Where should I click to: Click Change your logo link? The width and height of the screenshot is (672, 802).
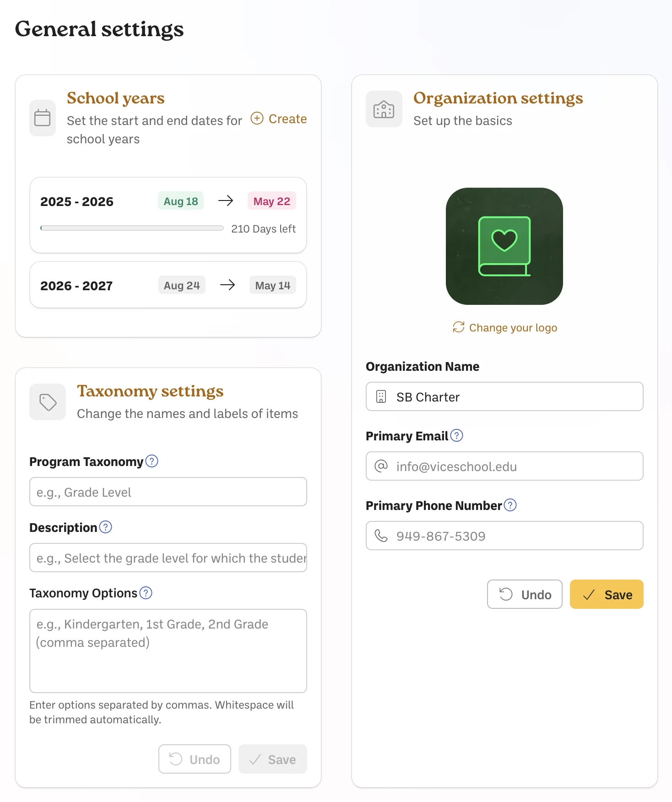coord(504,327)
